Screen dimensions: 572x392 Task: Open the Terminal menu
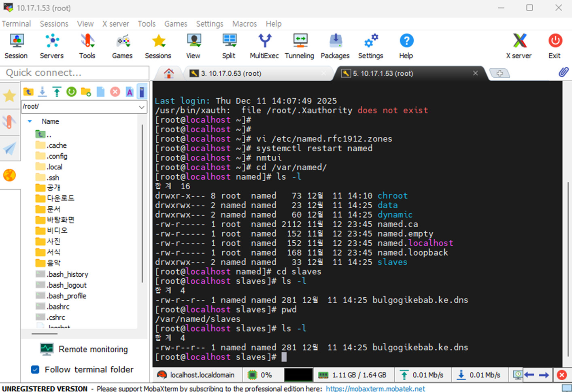click(x=16, y=24)
